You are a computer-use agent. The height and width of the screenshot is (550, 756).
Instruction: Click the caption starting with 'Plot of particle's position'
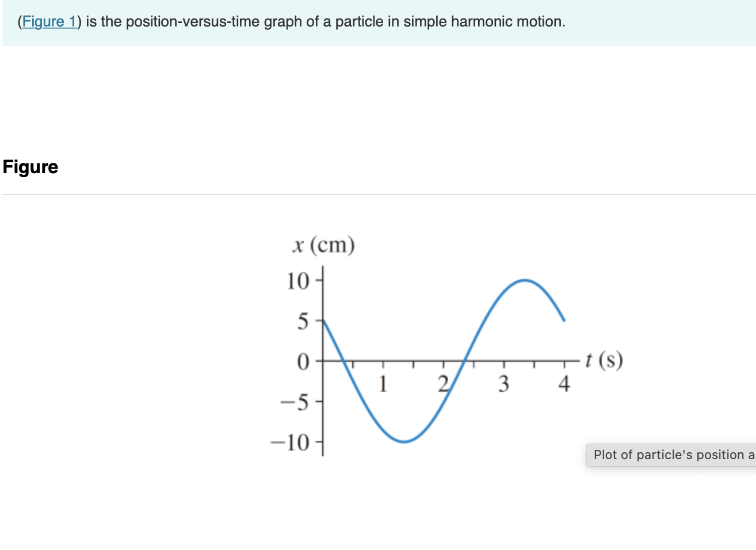[x=671, y=454]
